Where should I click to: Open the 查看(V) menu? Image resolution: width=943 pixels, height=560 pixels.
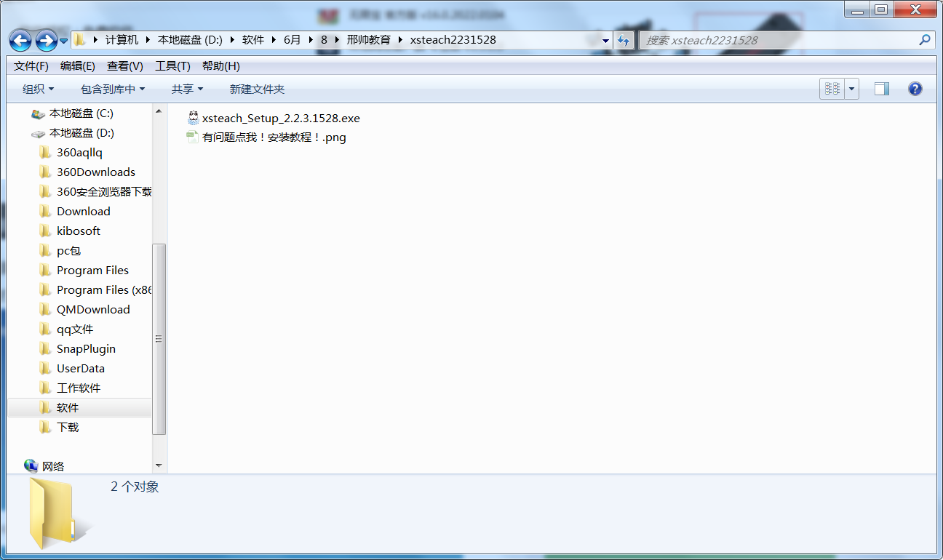click(x=124, y=65)
